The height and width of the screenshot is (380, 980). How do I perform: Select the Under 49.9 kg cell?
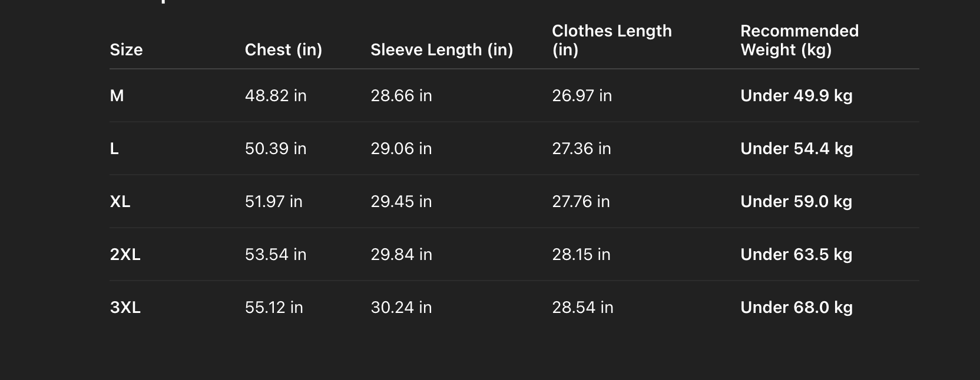click(x=796, y=96)
